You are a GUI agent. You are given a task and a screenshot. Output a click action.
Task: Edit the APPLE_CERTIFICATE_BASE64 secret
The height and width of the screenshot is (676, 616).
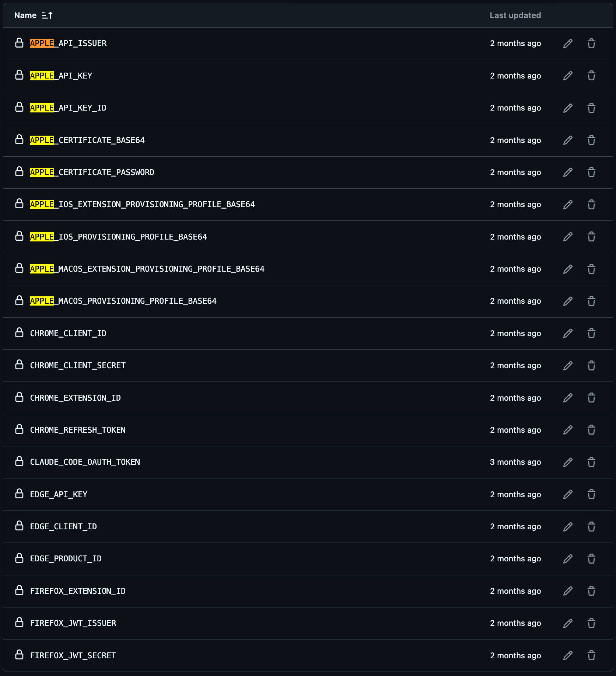[568, 140]
